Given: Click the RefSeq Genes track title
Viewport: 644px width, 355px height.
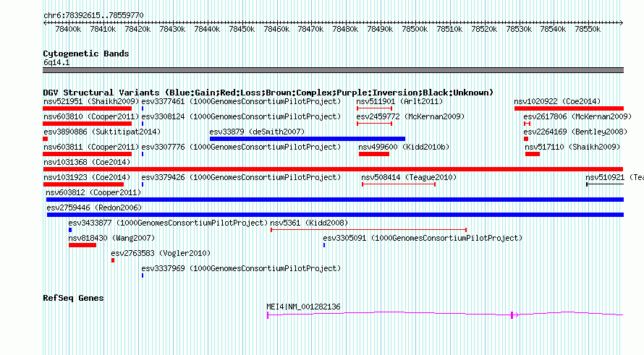Looking at the screenshot, I should [x=73, y=298].
